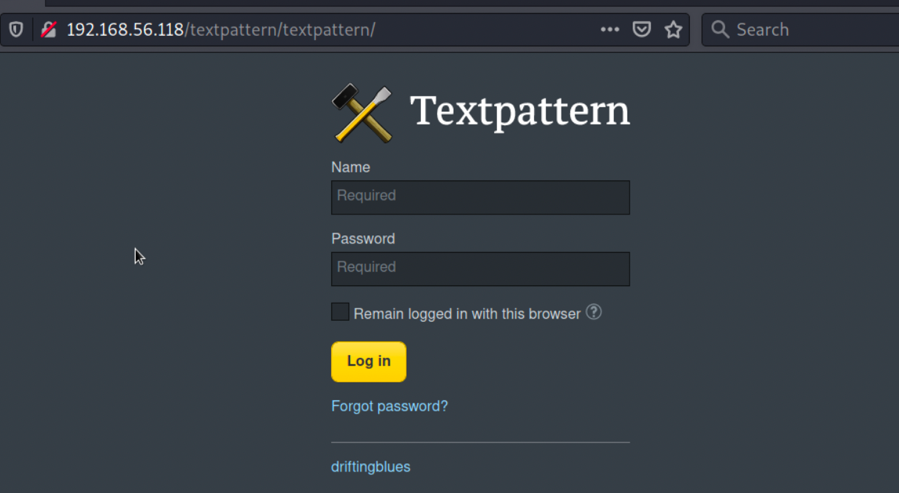Follow the driftingblues link
The height and width of the screenshot is (493, 899).
point(370,467)
